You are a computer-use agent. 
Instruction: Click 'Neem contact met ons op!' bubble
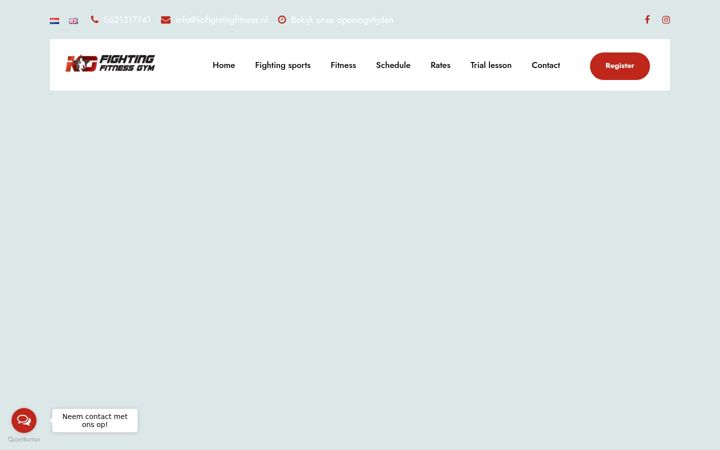(x=95, y=420)
